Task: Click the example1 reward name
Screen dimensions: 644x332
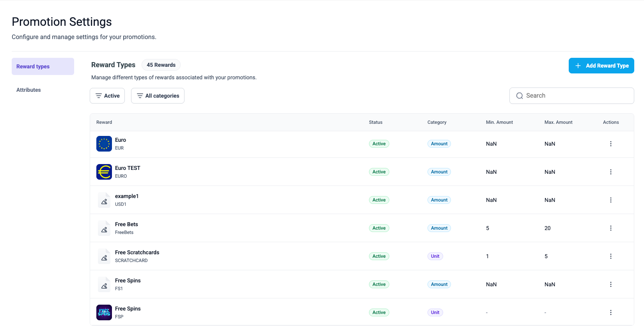Action: (x=127, y=196)
